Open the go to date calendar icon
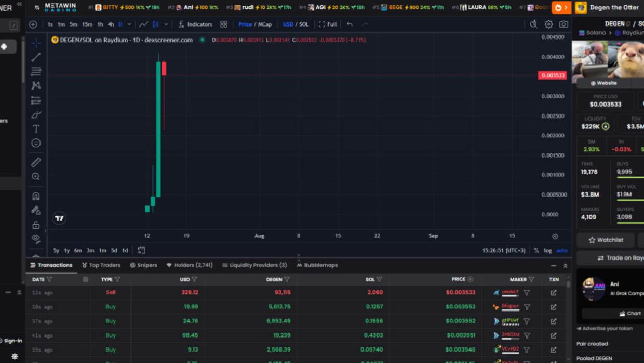This screenshot has width=644, height=363. 141,250
